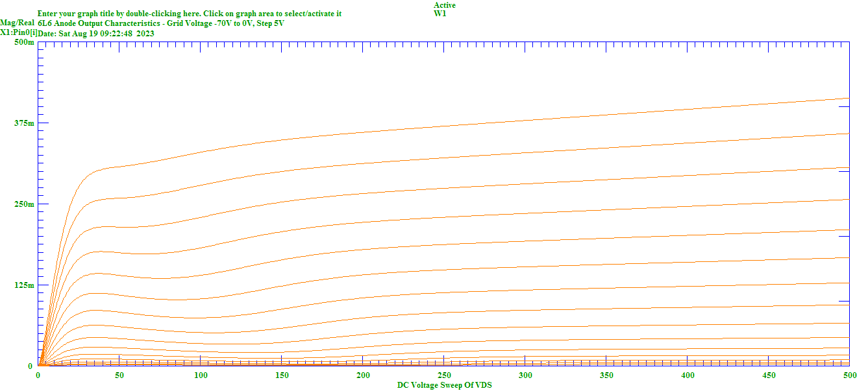Click the 400 X-axis tick label
This screenshot has width=868, height=391.
688,375
